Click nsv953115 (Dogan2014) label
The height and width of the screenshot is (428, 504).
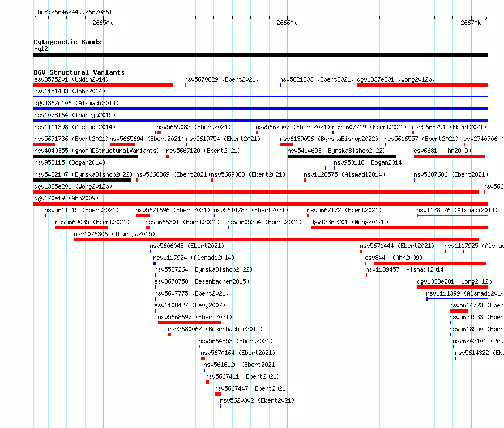point(70,162)
